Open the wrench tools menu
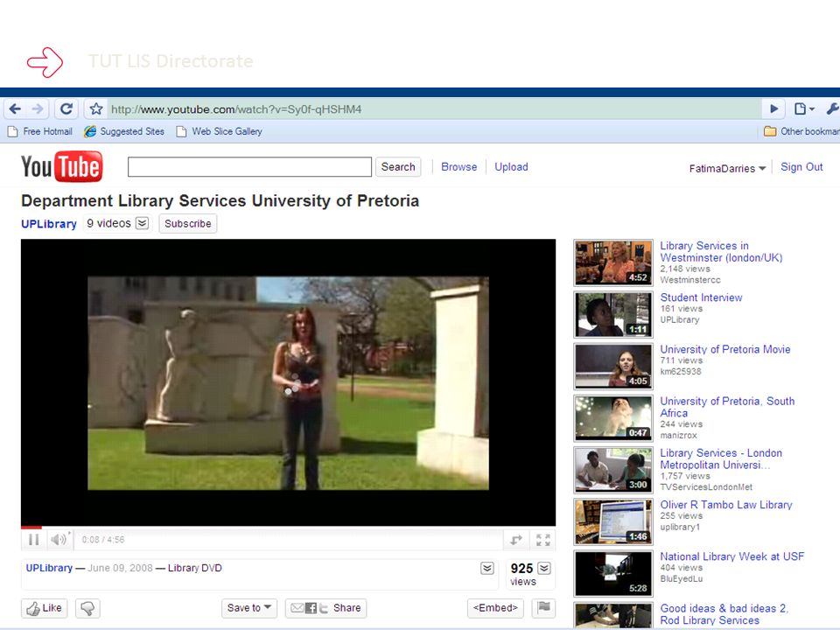840x630 pixels. (832, 108)
